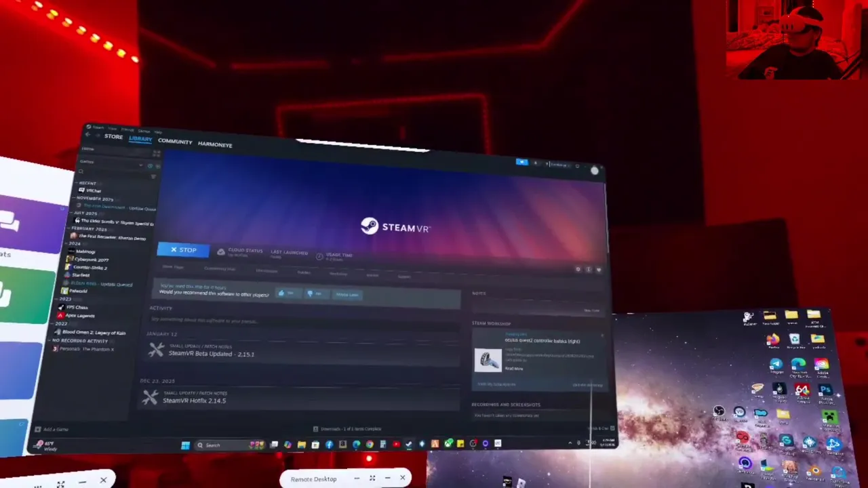This screenshot has width=868, height=488.
Task: Open the Workshop tab under SteamVR
Action: pyautogui.click(x=338, y=274)
